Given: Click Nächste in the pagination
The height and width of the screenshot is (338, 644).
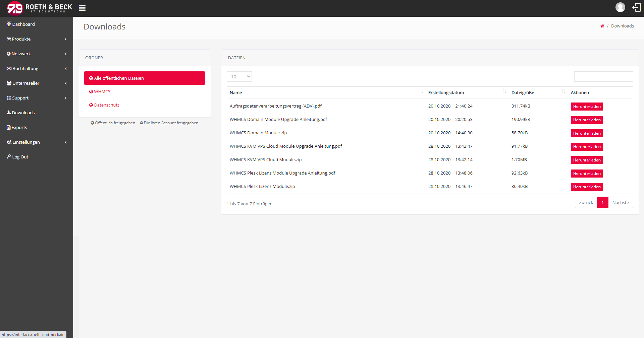Looking at the screenshot, I should 621,202.
